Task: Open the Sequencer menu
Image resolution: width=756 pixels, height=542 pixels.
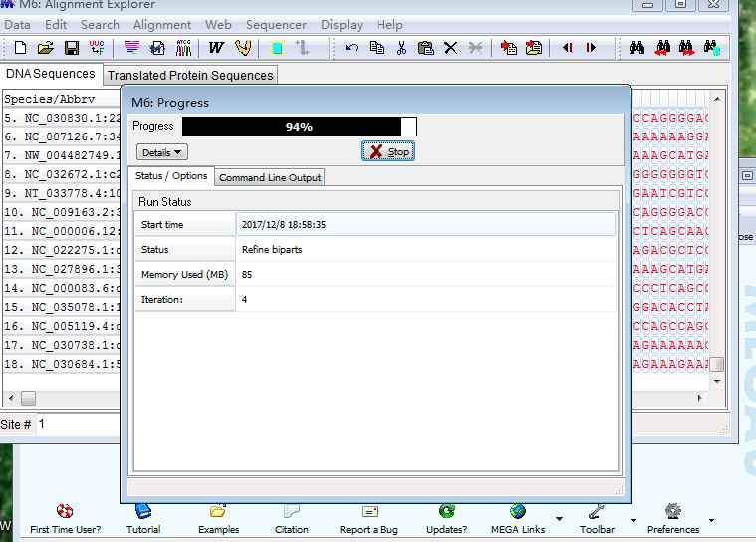Action: click(276, 25)
